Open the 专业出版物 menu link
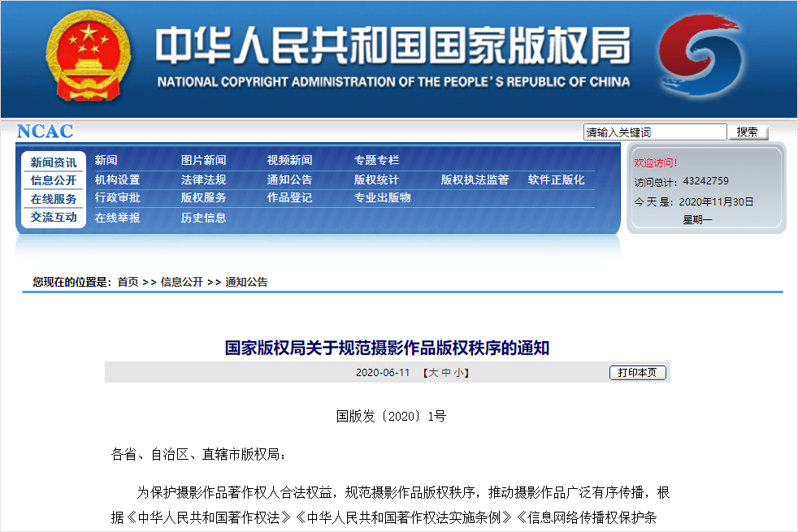Screen dimensions: 798x532 382,197
